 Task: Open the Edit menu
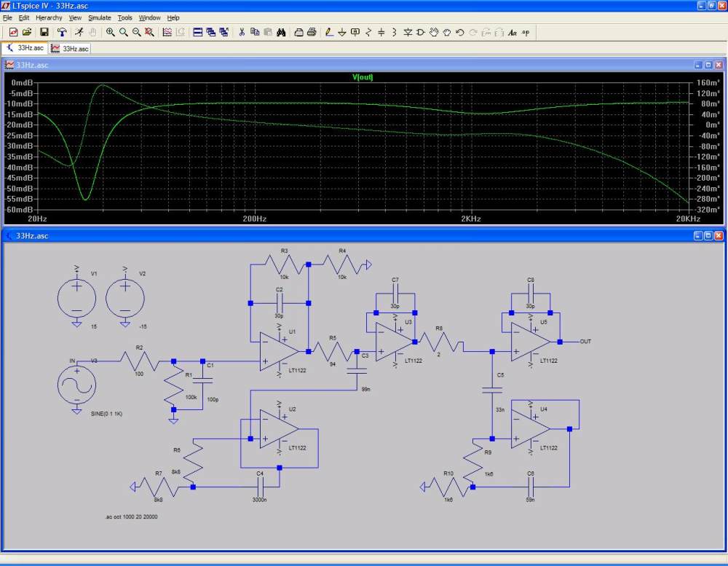[x=24, y=17]
